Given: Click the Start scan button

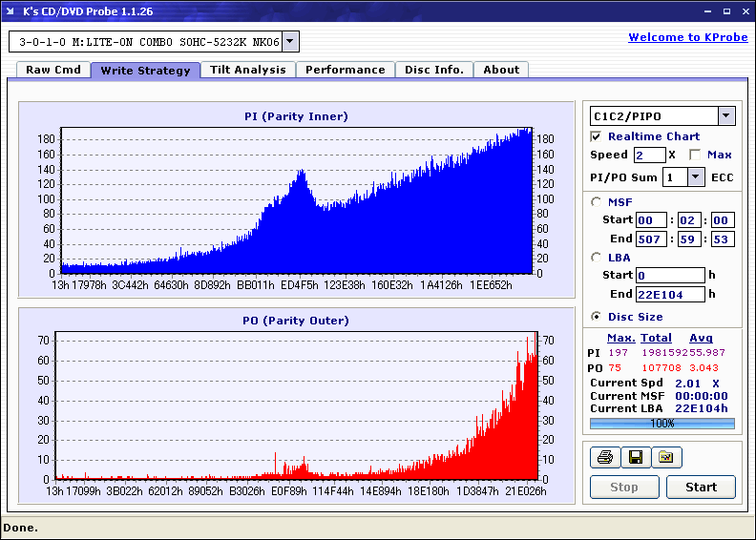Looking at the screenshot, I should [701, 487].
